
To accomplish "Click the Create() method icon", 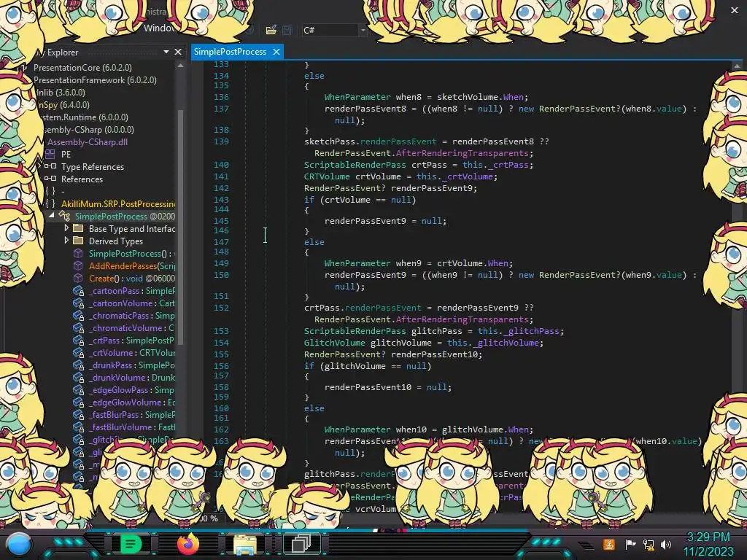I will pos(78,278).
